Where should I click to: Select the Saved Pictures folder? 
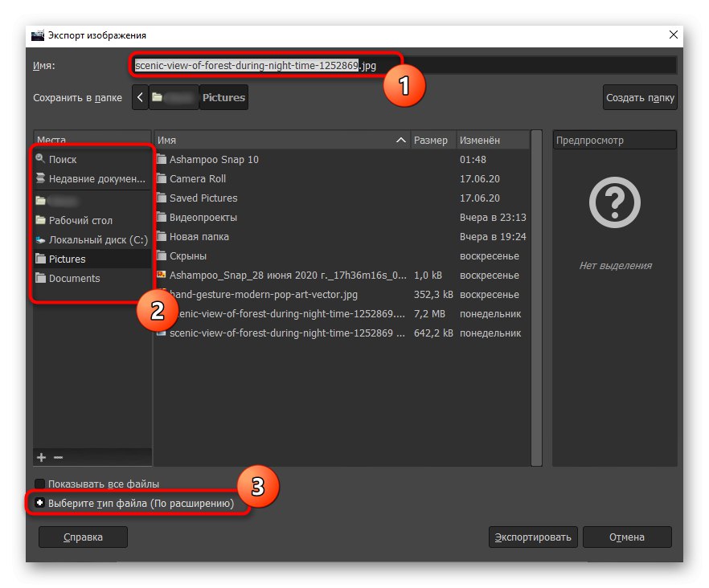(x=342, y=198)
